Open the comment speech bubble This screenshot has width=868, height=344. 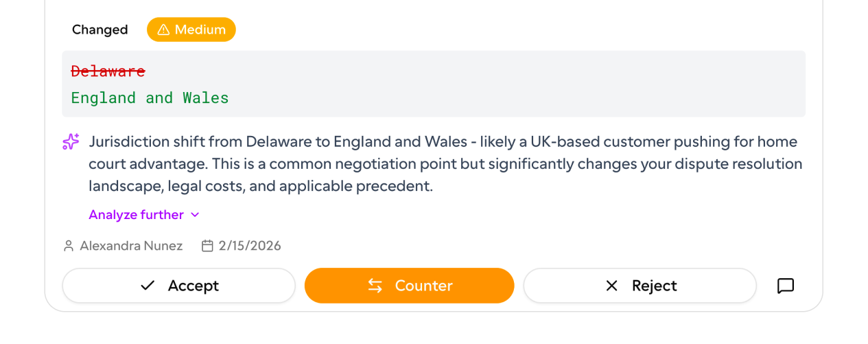(x=786, y=286)
